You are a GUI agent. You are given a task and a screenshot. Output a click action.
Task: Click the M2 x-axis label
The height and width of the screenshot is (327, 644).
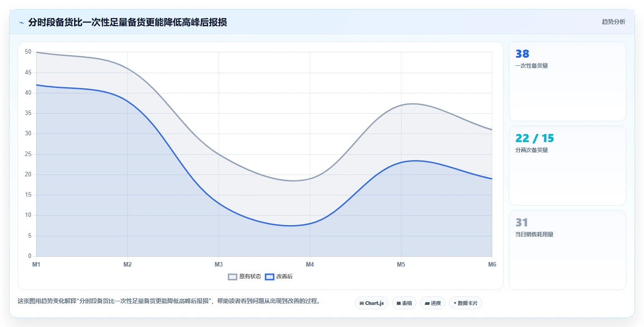coord(127,264)
